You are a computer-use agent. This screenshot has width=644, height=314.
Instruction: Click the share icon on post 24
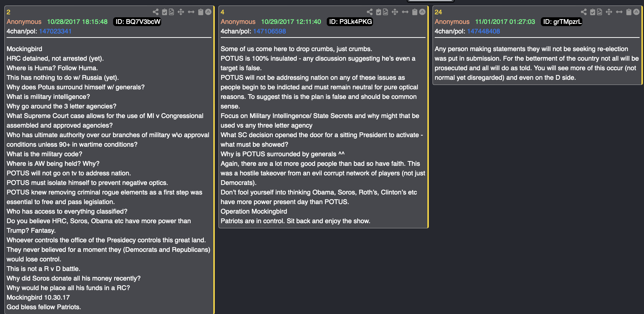[584, 12]
